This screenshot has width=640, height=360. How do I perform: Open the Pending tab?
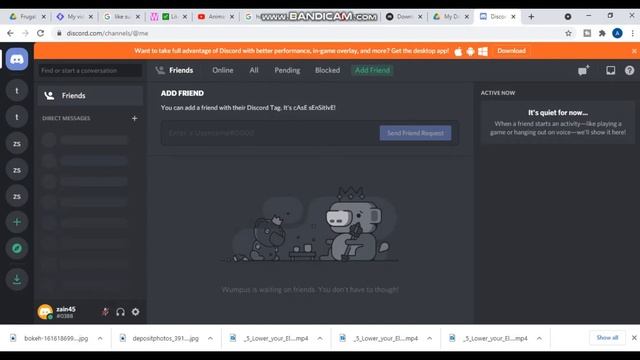click(287, 70)
